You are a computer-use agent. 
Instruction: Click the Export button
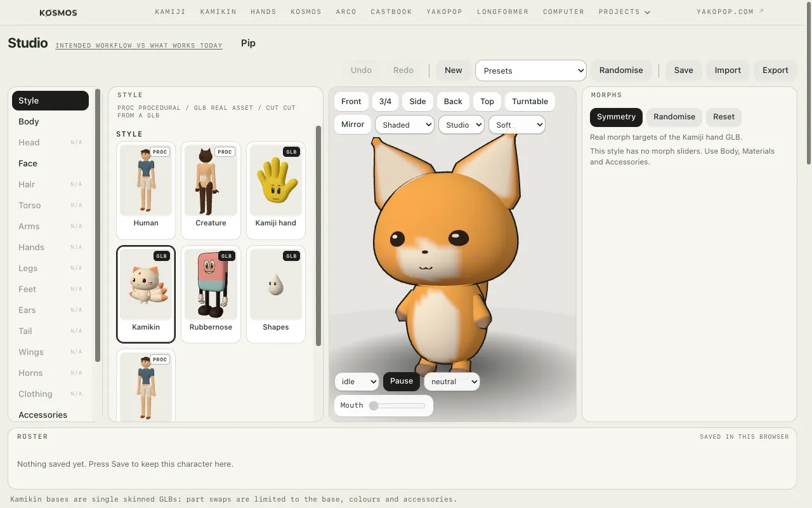[x=775, y=70]
